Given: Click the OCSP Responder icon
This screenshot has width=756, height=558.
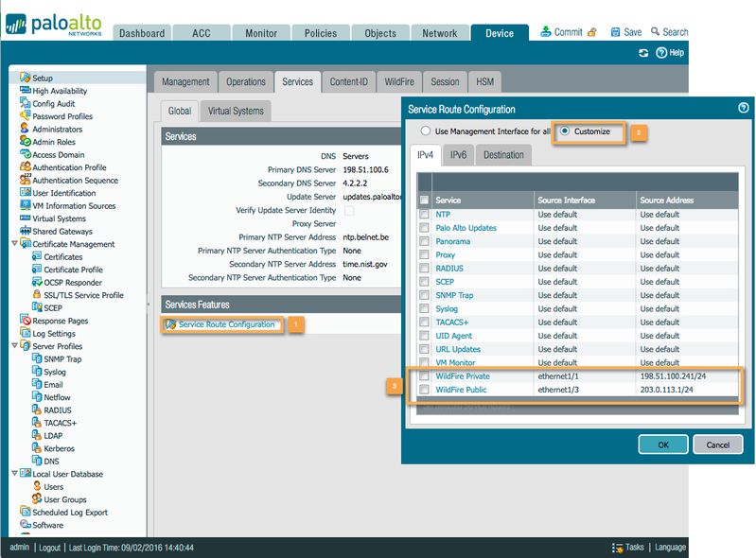Looking at the screenshot, I should tap(37, 282).
